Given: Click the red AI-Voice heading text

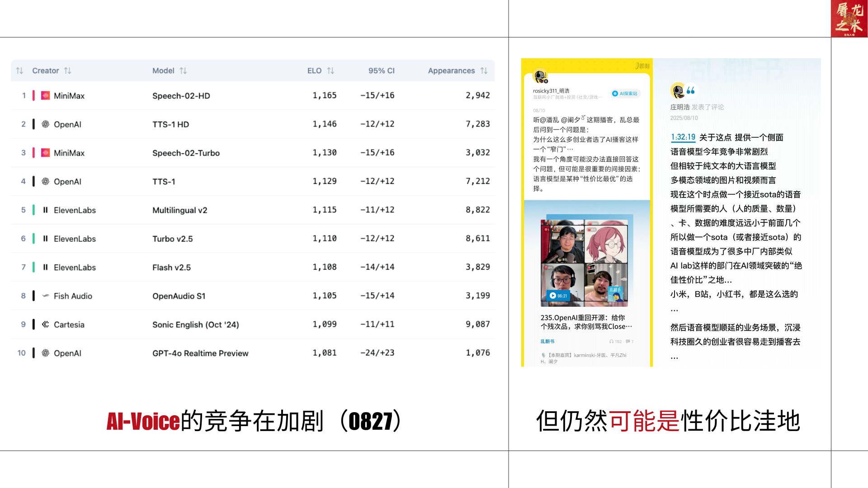Looking at the screenshot, I should [143, 421].
